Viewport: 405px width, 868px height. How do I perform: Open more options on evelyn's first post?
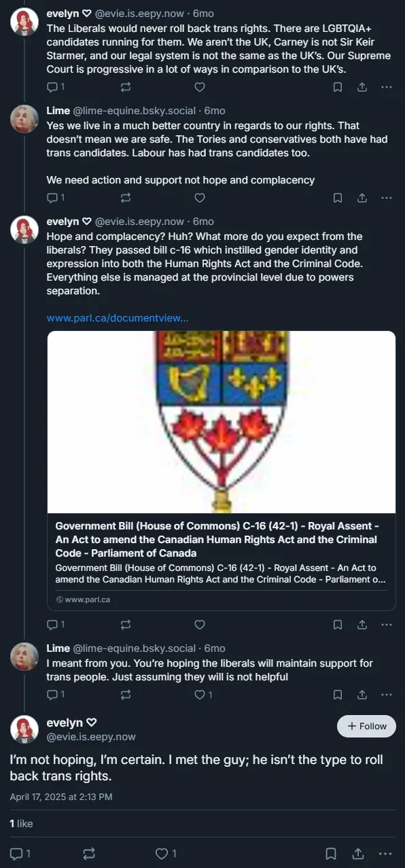click(387, 86)
